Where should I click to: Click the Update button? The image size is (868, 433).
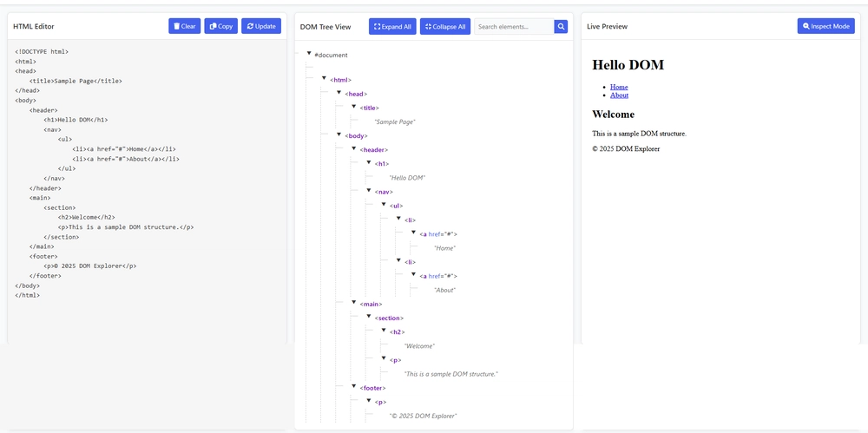tap(261, 26)
